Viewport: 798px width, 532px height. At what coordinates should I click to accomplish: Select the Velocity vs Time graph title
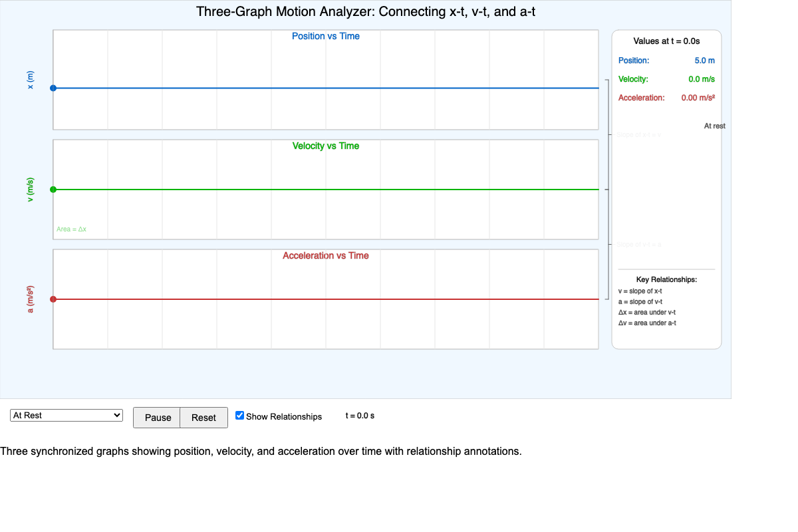click(325, 146)
